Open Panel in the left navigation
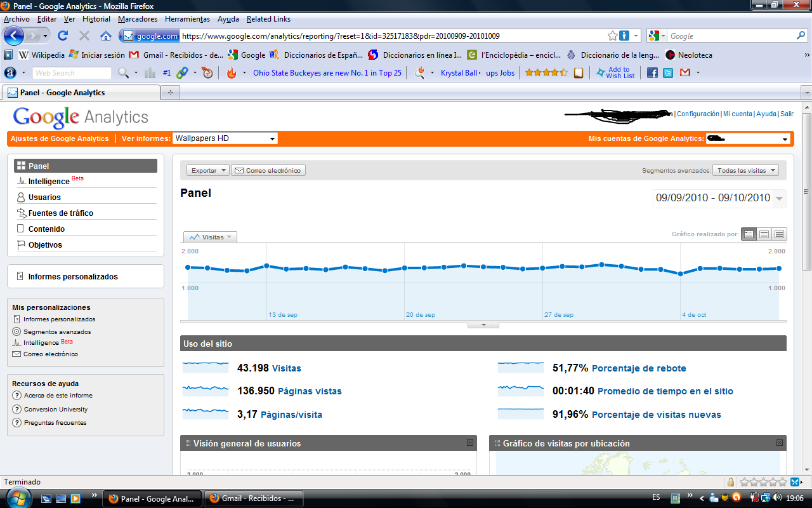This screenshot has width=812, height=508. point(86,166)
